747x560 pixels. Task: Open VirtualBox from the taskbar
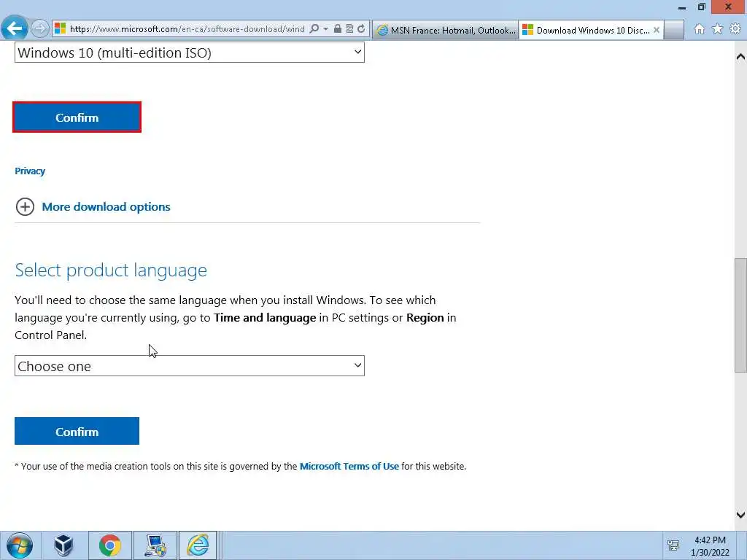point(63,545)
